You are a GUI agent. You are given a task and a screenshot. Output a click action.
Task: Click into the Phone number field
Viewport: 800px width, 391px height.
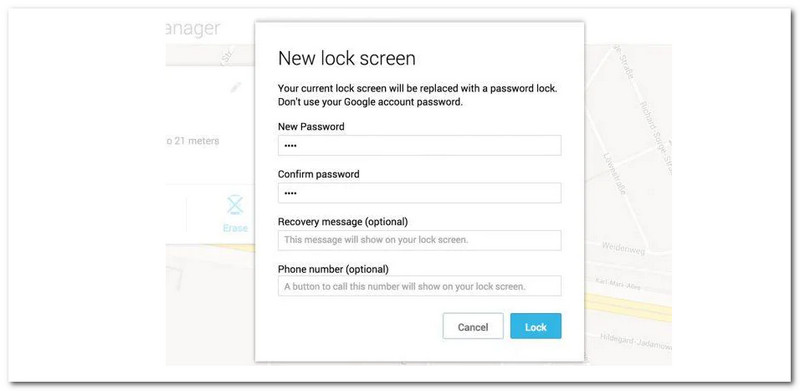click(x=419, y=286)
